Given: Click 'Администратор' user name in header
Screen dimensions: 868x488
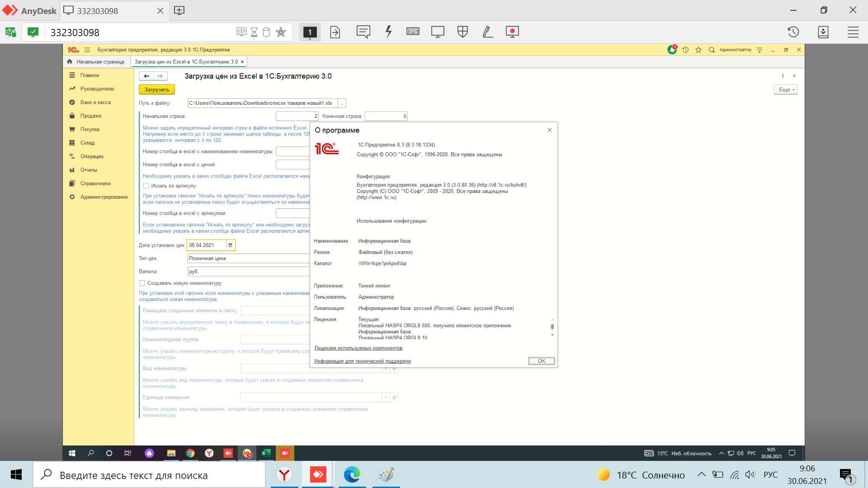Looking at the screenshot, I should tap(735, 50).
